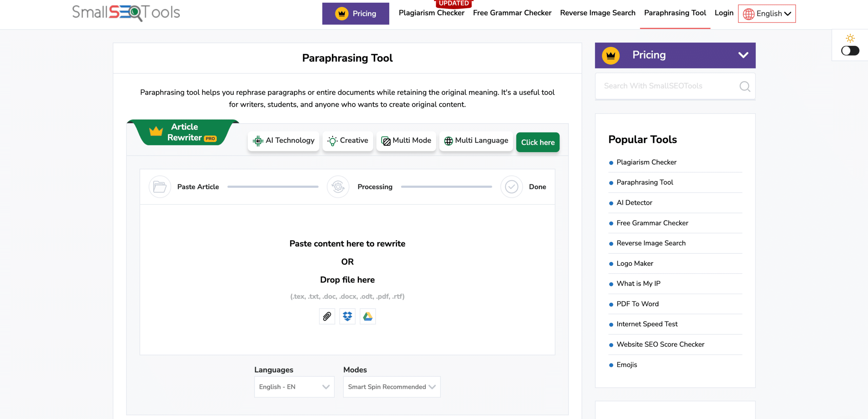Viewport: 868px width, 419px height.
Task: Click the sun icon for light mode
Action: click(850, 38)
